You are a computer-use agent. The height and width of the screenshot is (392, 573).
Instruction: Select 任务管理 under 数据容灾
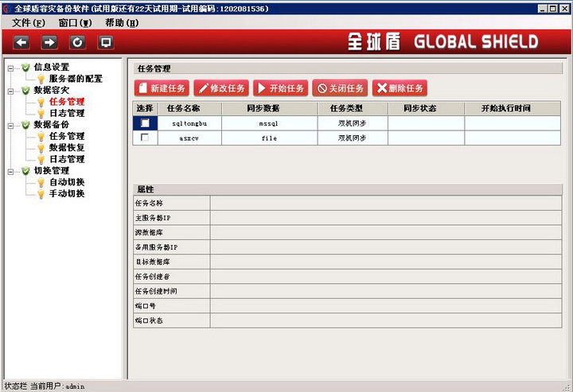click(x=67, y=102)
